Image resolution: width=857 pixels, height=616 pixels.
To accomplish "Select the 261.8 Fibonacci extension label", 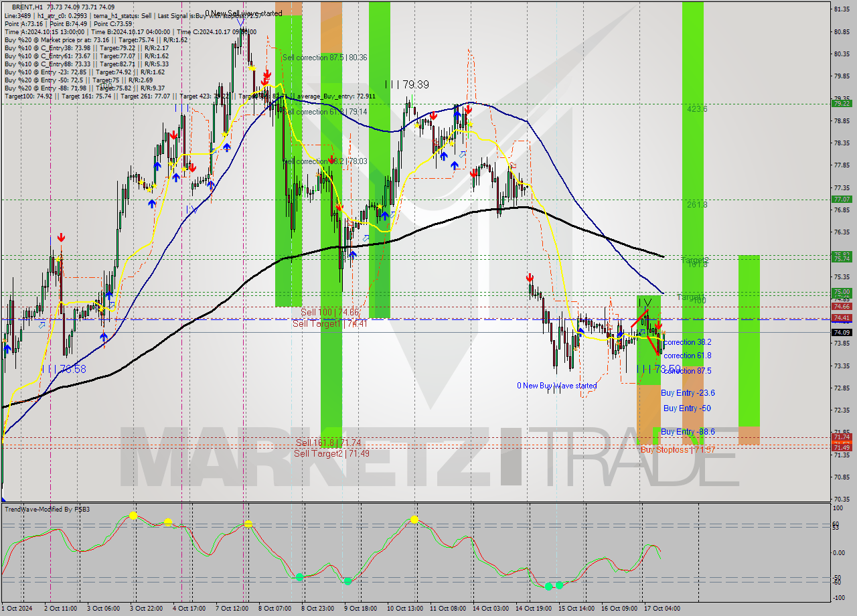I will (697, 204).
